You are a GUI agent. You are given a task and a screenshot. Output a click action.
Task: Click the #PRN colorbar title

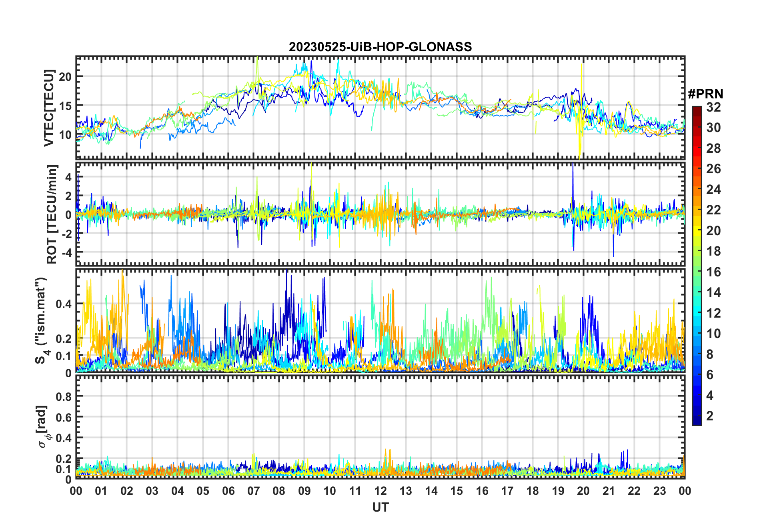pyautogui.click(x=705, y=94)
